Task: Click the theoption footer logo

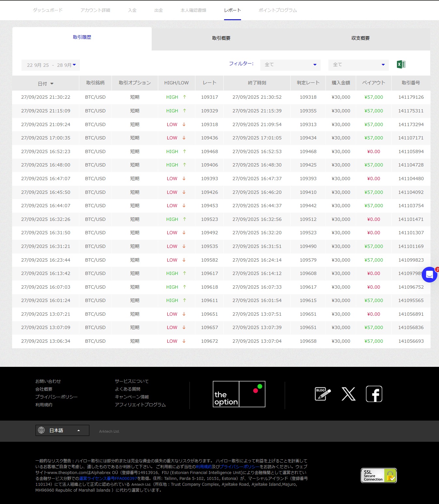Action: pos(239,394)
